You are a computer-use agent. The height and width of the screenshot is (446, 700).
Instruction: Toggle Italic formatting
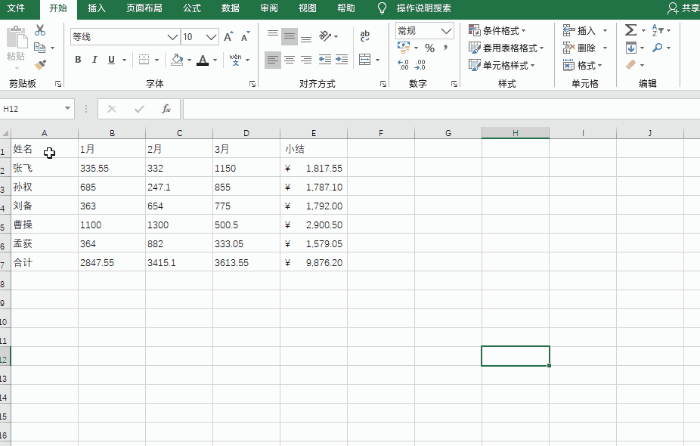point(95,60)
